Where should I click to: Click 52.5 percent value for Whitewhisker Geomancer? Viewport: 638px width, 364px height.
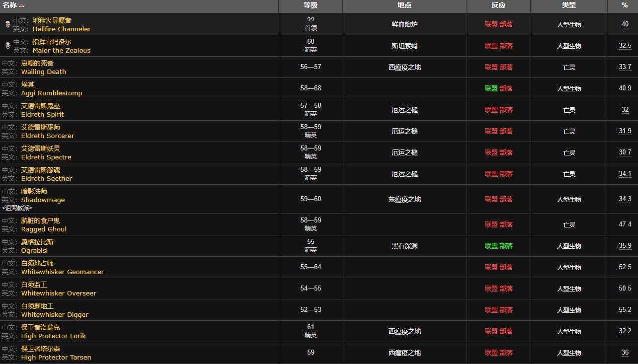[625, 267]
